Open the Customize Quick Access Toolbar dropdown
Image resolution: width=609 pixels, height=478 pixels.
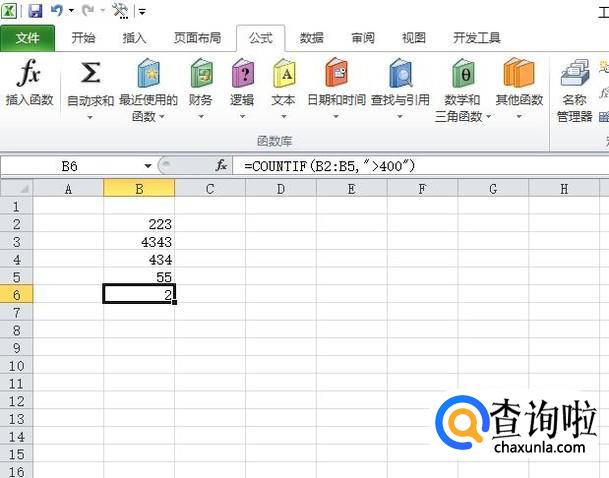(x=141, y=12)
